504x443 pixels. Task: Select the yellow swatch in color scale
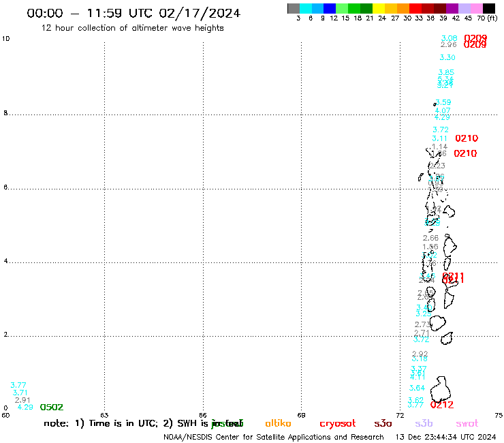pos(379,8)
